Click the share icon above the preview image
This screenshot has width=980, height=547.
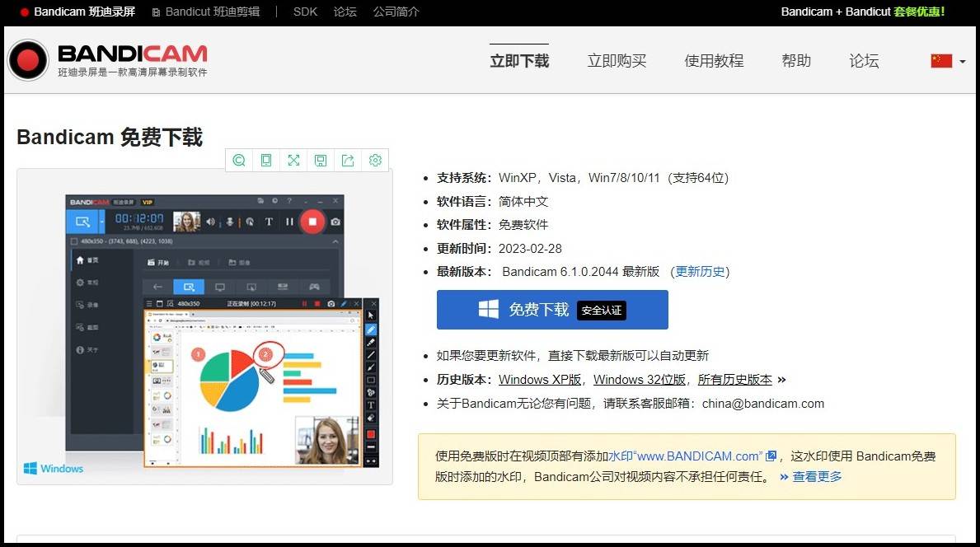348,160
